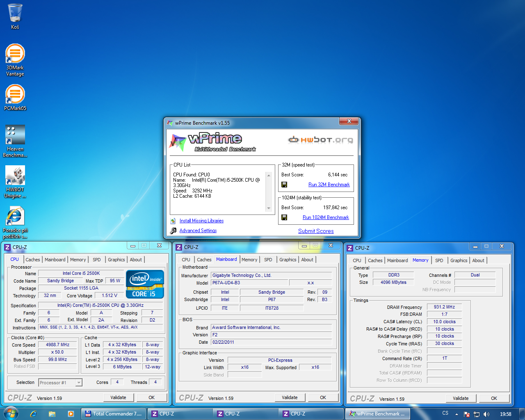This screenshot has height=420, width=525.
Task: Select Graphics tab in right CPU-Z window
Action: pos(459,260)
